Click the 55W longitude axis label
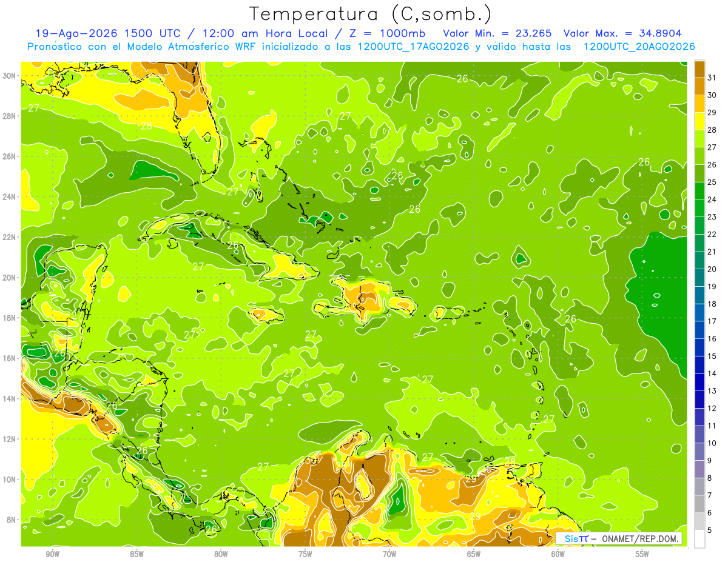The height and width of the screenshot is (562, 728). tap(642, 554)
